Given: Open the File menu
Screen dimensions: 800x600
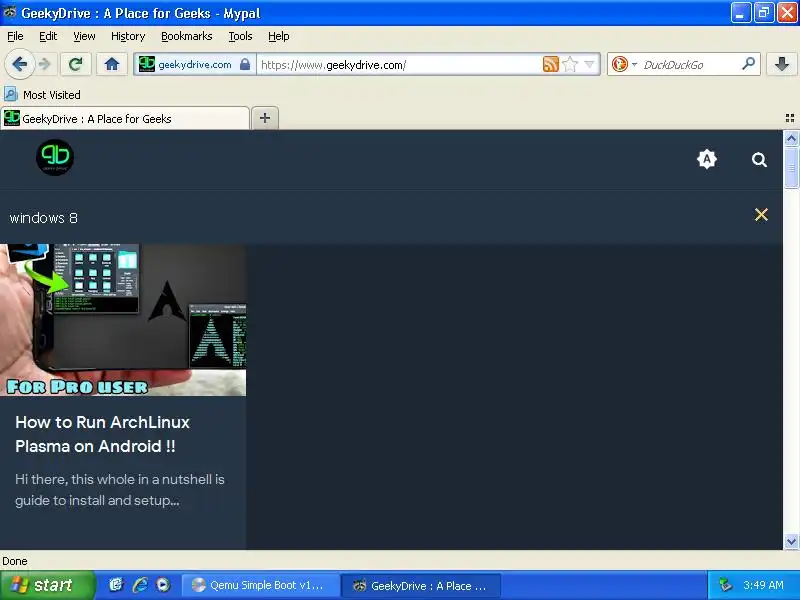Looking at the screenshot, I should point(15,36).
